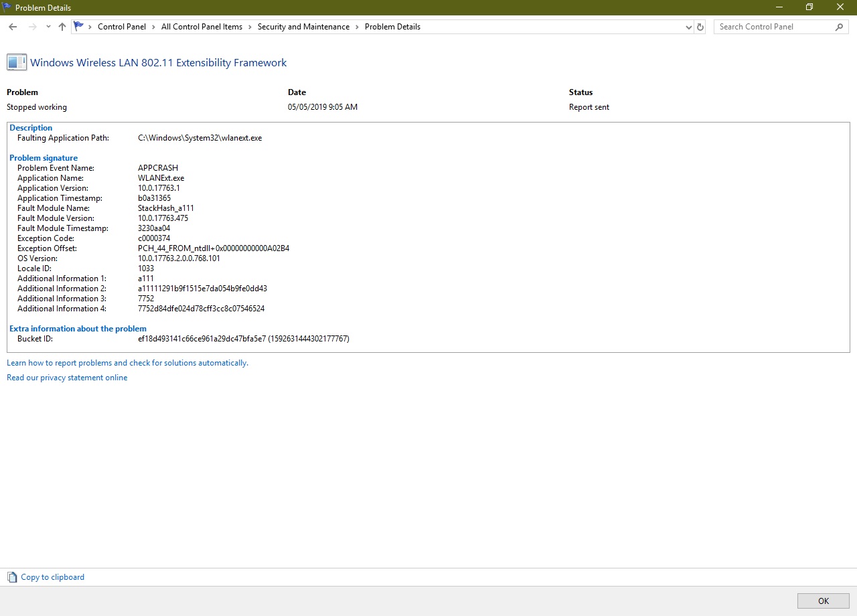Open Learn how to report problems link
Image resolution: width=857 pixels, height=616 pixels.
click(x=127, y=363)
